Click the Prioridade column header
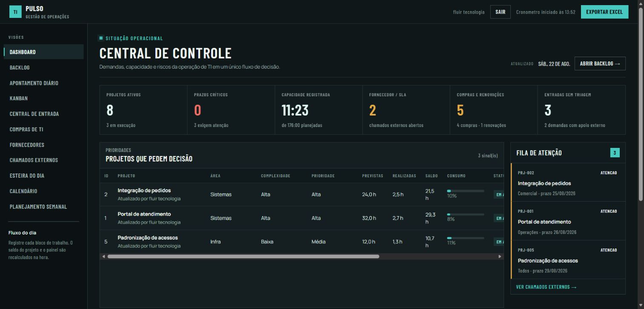The height and width of the screenshot is (309, 644). (x=323, y=176)
